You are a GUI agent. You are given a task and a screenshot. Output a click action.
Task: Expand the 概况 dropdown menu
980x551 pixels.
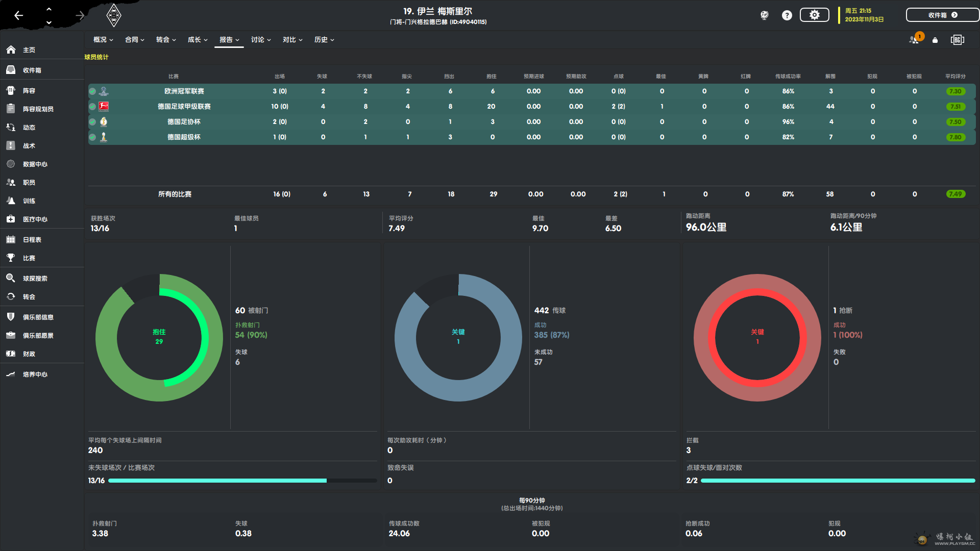[103, 40]
